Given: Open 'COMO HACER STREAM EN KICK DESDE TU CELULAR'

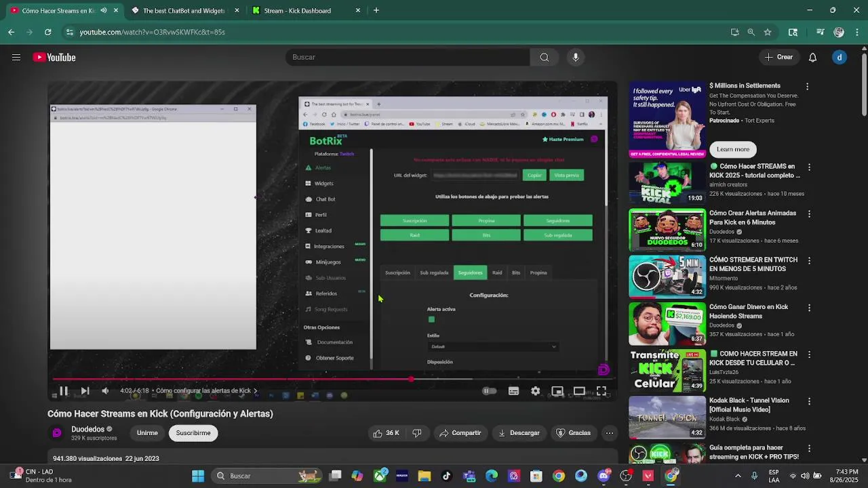Looking at the screenshot, I should [753, 359].
